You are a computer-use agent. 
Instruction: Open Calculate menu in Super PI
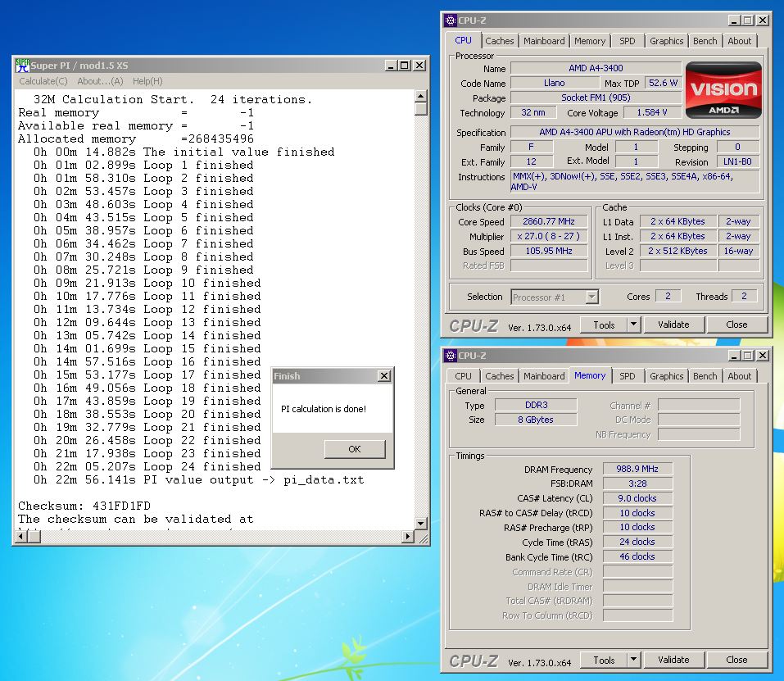pyautogui.click(x=43, y=81)
